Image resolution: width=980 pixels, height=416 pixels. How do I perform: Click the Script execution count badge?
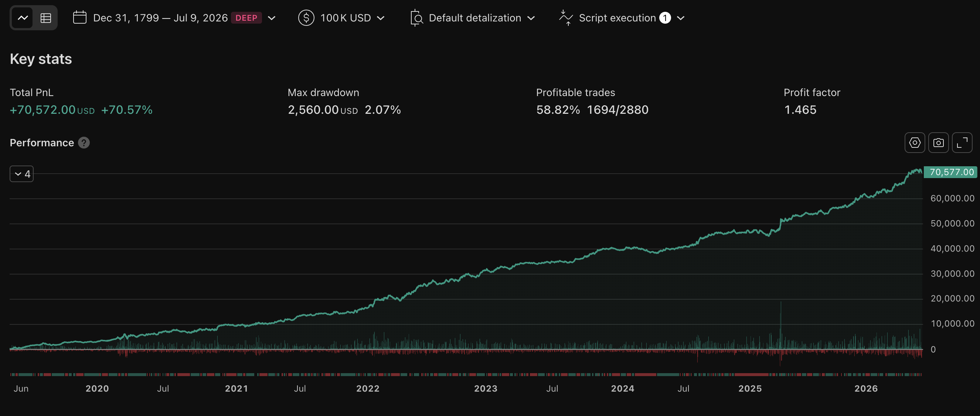coord(665,18)
